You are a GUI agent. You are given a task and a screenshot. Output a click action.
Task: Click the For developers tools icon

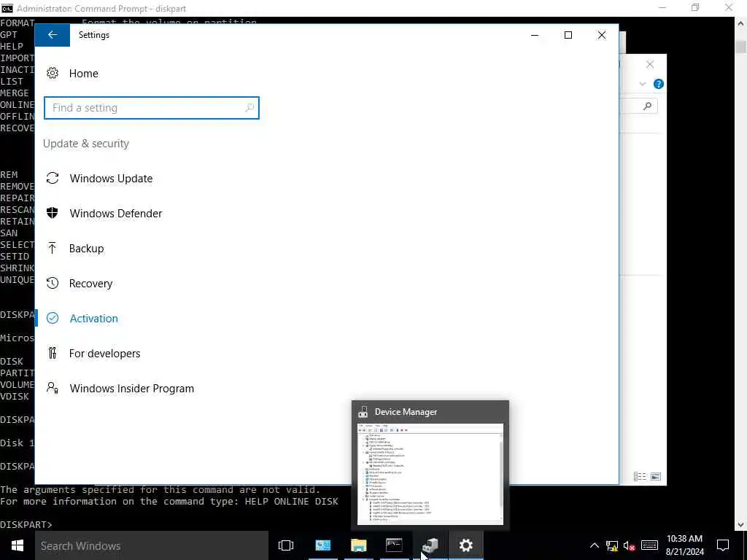pyautogui.click(x=53, y=353)
